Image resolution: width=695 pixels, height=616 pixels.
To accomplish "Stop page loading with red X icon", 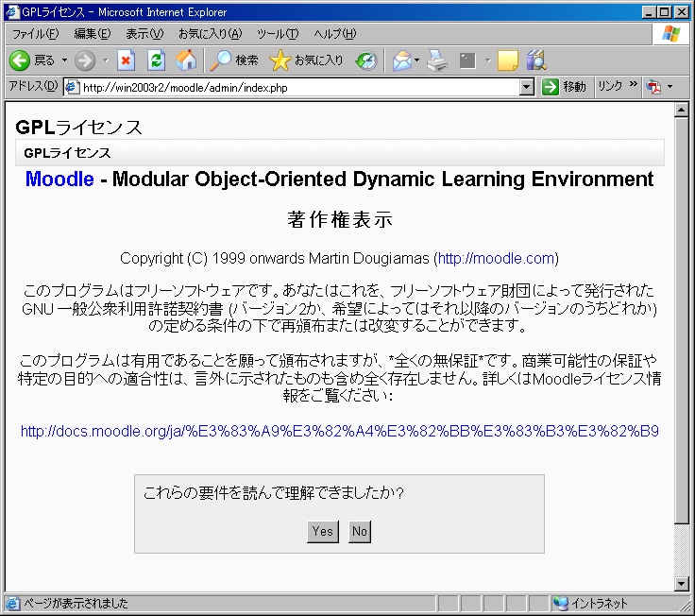I will pyautogui.click(x=126, y=60).
